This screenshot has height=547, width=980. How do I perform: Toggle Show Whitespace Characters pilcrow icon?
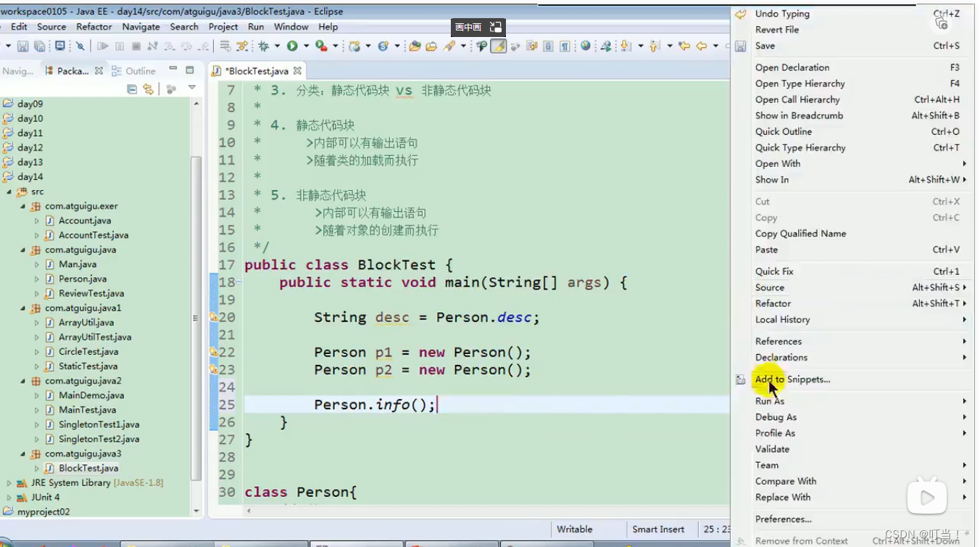565,46
